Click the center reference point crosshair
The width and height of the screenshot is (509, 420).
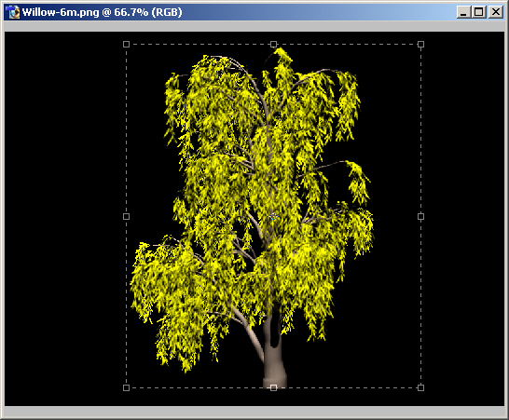click(273, 216)
